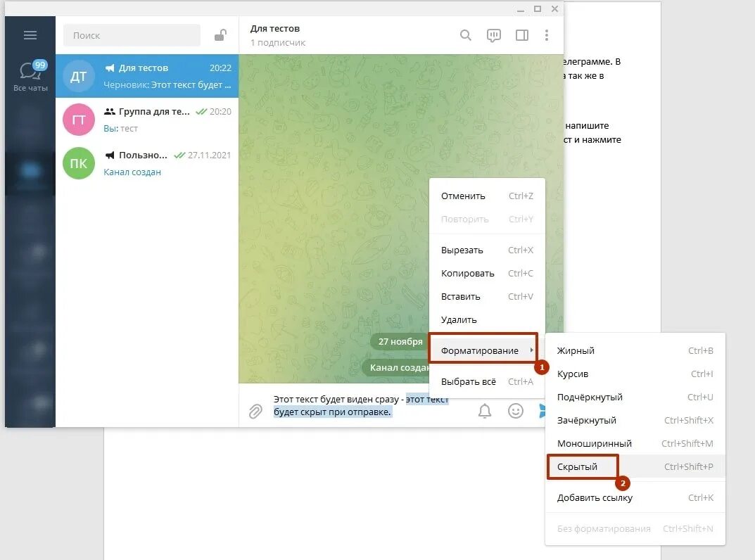
Task: Open the Для тестов chat
Action: click(x=147, y=76)
